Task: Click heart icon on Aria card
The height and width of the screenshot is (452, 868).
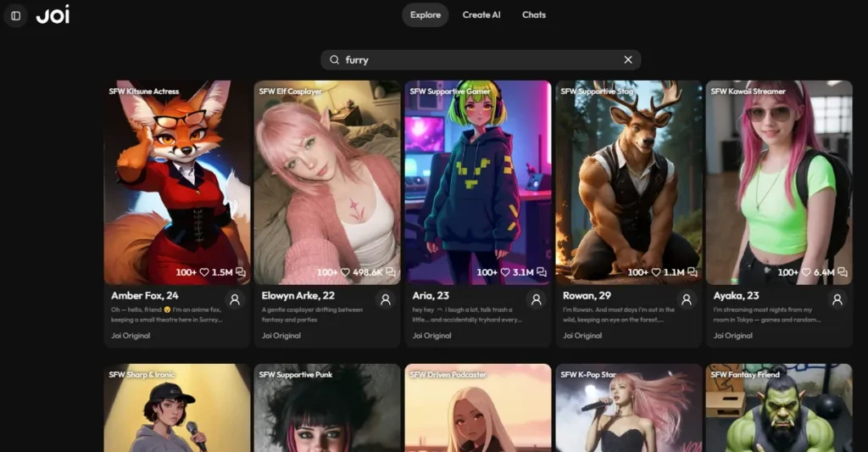Action: coord(505,272)
